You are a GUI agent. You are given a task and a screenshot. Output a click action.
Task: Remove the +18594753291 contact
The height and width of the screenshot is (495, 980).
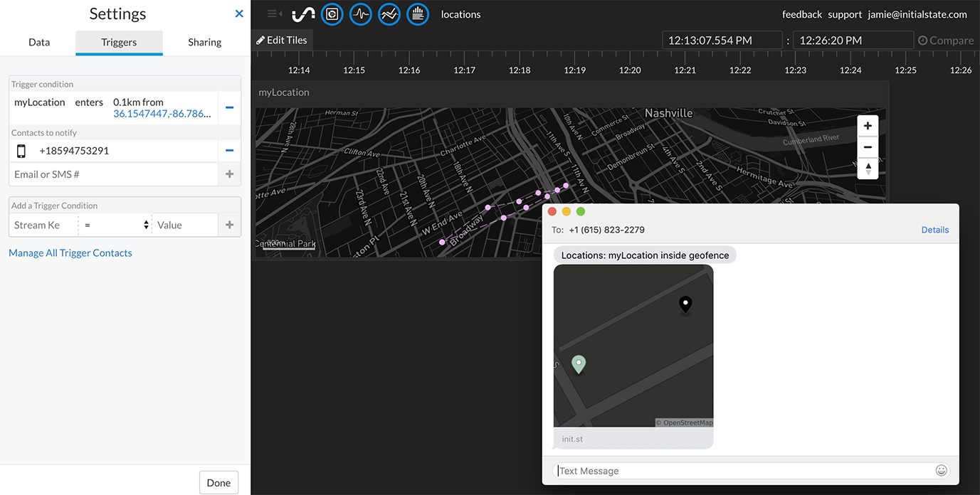click(x=229, y=150)
